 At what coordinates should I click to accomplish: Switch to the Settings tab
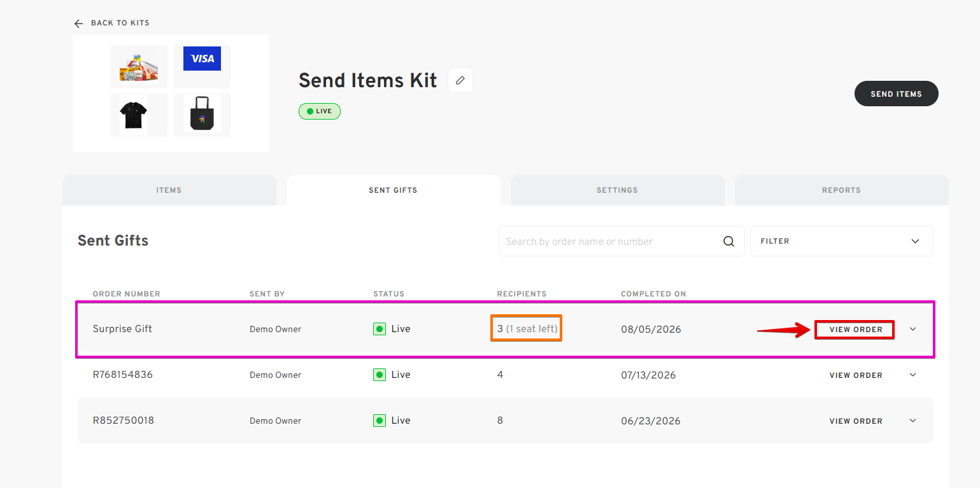617,190
